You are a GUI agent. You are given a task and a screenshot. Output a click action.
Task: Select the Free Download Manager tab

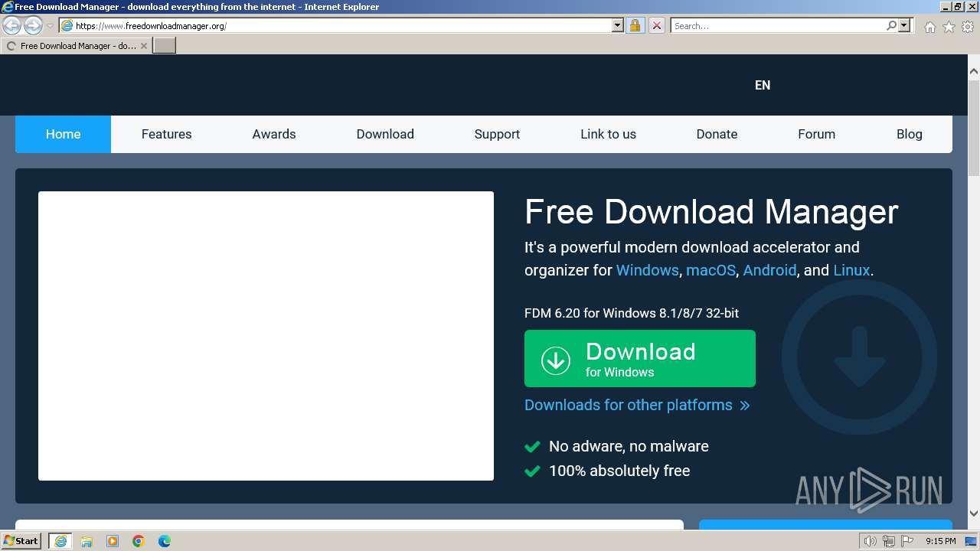point(75,46)
